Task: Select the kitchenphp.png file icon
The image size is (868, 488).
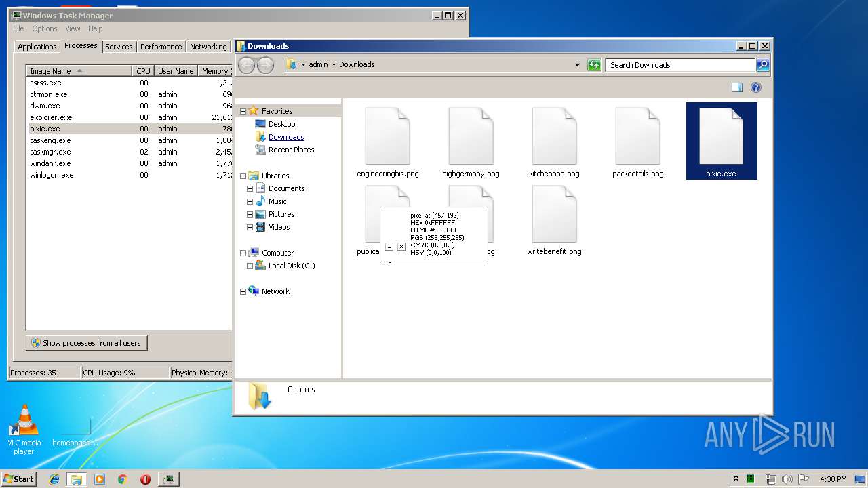Action: pos(554,136)
